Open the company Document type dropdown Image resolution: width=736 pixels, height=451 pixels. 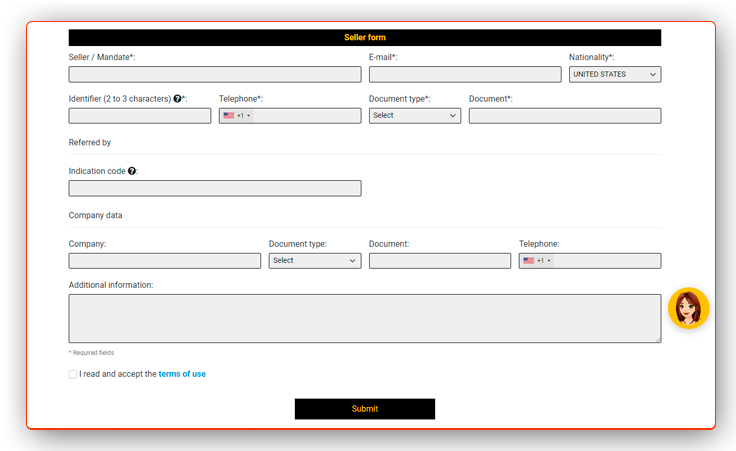coord(315,260)
